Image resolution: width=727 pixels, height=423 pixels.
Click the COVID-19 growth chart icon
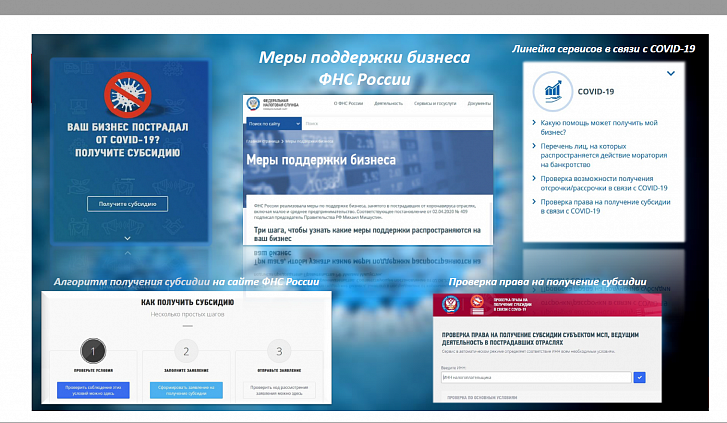(553, 91)
